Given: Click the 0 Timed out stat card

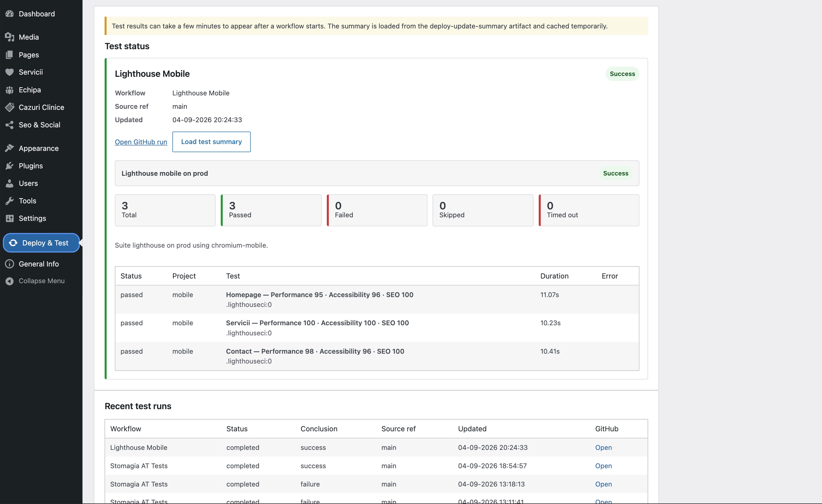Looking at the screenshot, I should [589, 210].
